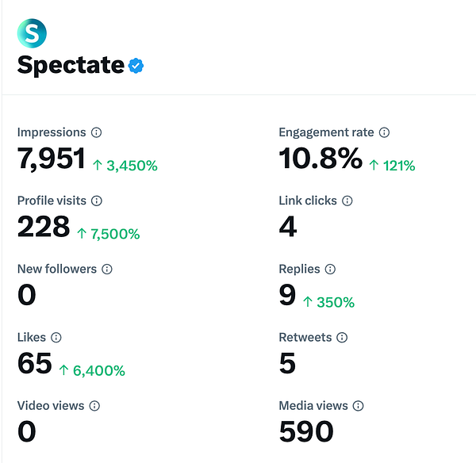Click the Spectate account name
Image resolution: width=476 pixels, height=463 pixels.
click(x=70, y=65)
